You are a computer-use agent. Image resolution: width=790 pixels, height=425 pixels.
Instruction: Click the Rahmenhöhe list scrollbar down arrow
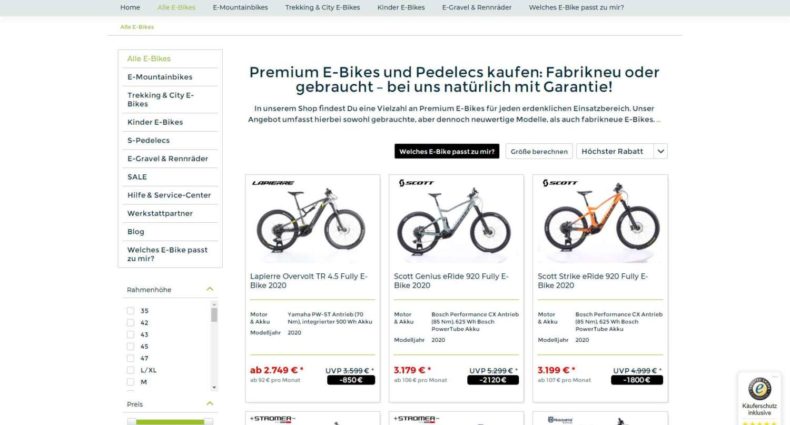coord(214,387)
